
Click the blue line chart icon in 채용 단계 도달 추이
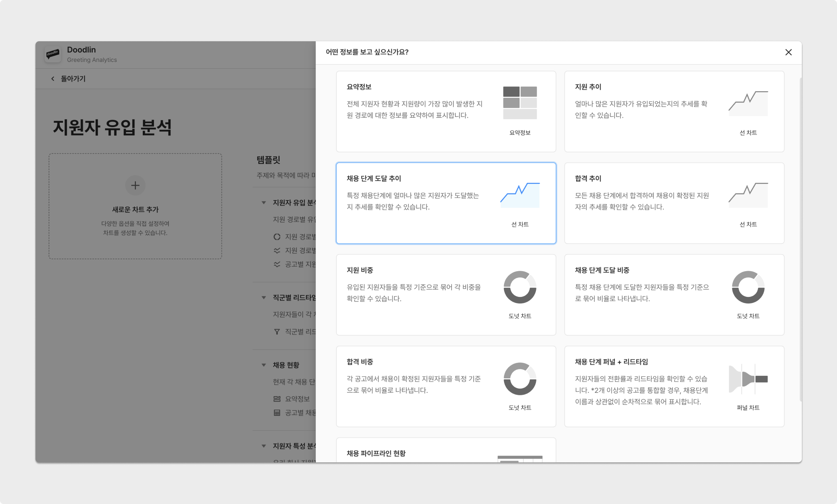coord(520,195)
